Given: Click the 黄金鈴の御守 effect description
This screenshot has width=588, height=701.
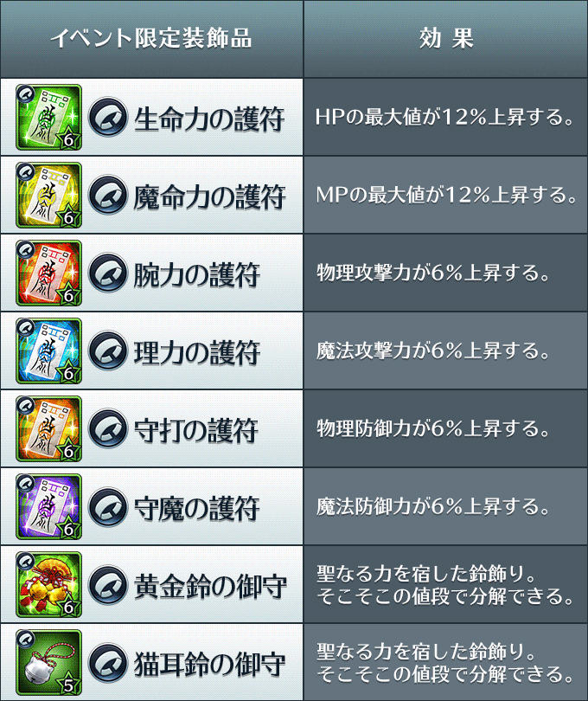Looking at the screenshot, I should point(444,585).
